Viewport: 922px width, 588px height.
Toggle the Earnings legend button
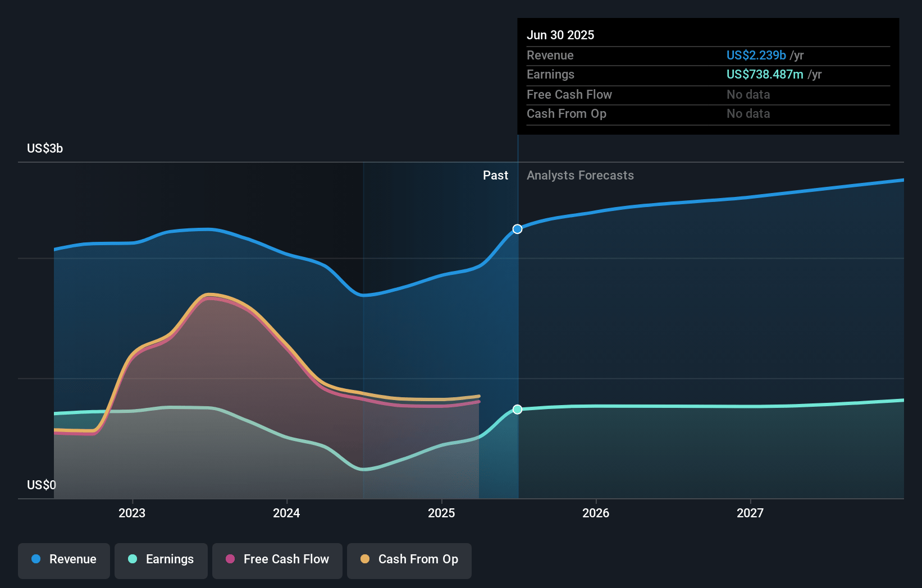[161, 561]
